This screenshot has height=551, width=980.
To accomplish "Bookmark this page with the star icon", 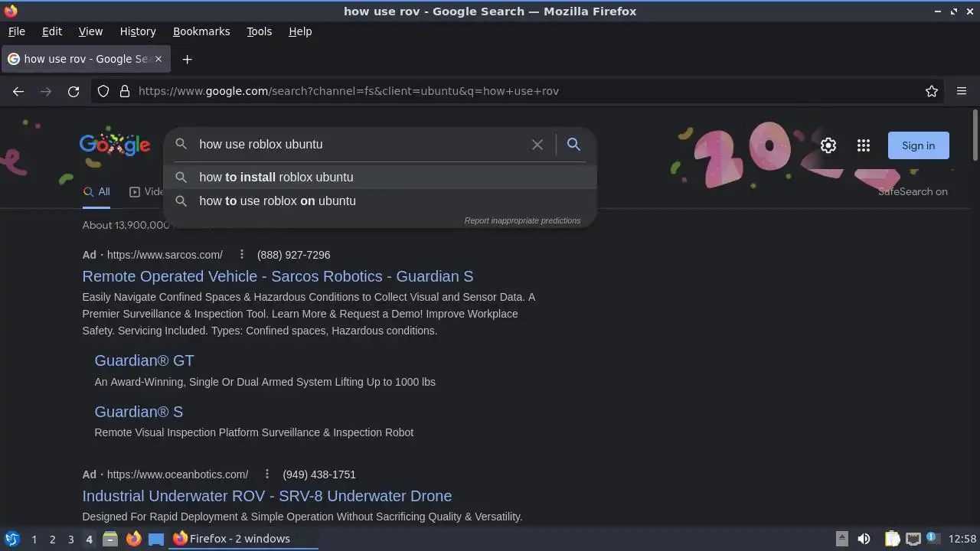I will point(932,91).
